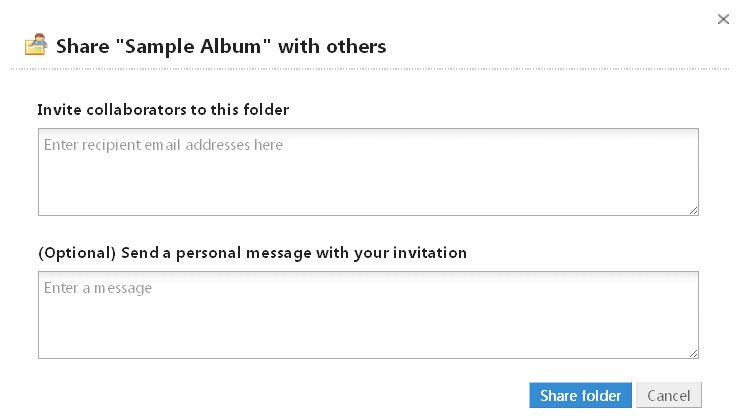Click the word 'collaborators' in the invite label
The image size is (742, 416).
pyautogui.click(x=136, y=110)
